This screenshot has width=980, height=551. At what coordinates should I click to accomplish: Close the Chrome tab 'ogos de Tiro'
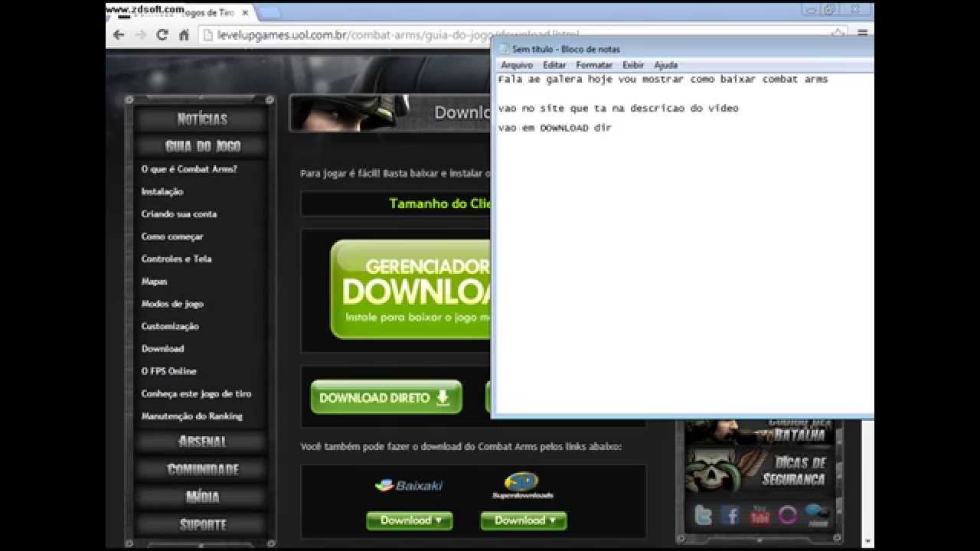(x=246, y=12)
